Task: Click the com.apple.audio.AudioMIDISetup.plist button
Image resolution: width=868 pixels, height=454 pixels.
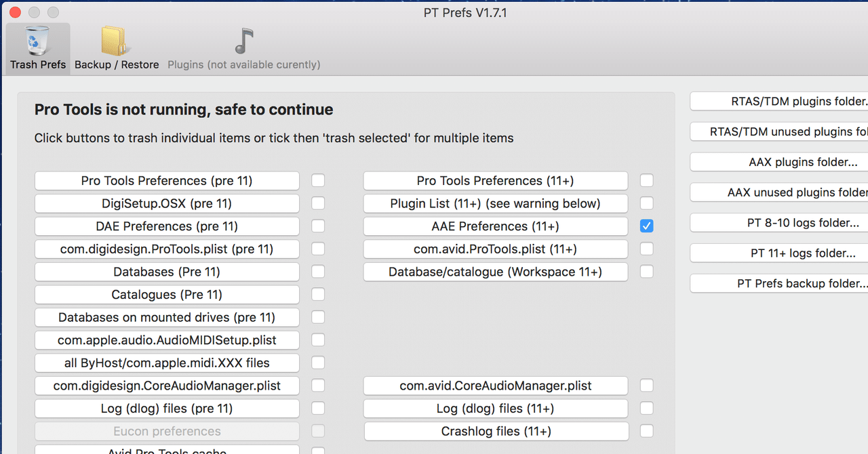Action: coord(167,340)
